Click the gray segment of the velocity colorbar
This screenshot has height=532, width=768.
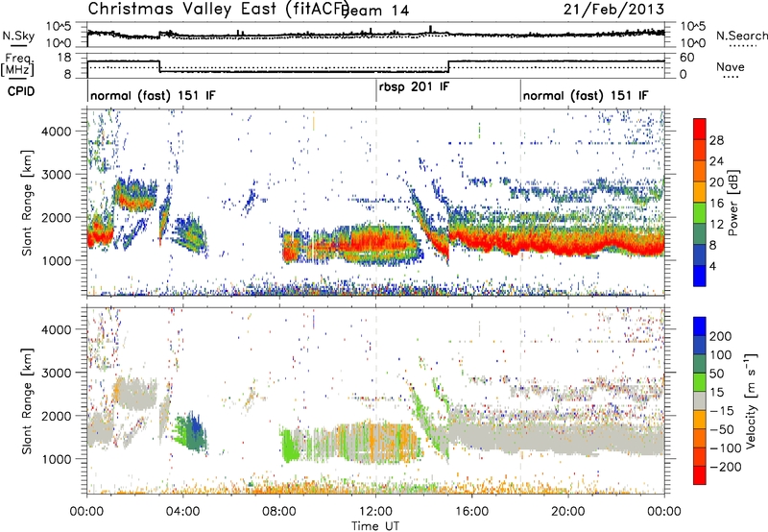click(x=700, y=400)
